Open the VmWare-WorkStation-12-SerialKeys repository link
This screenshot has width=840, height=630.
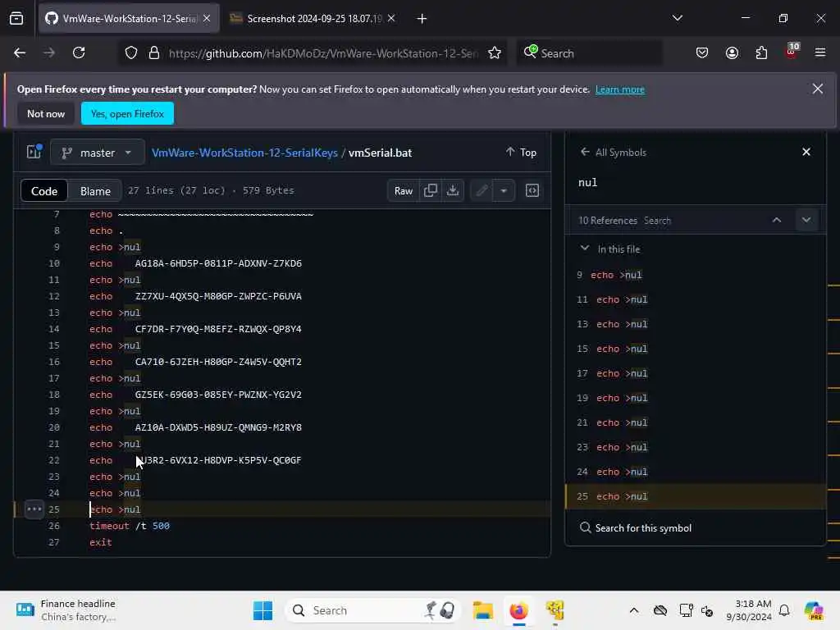pos(244,153)
